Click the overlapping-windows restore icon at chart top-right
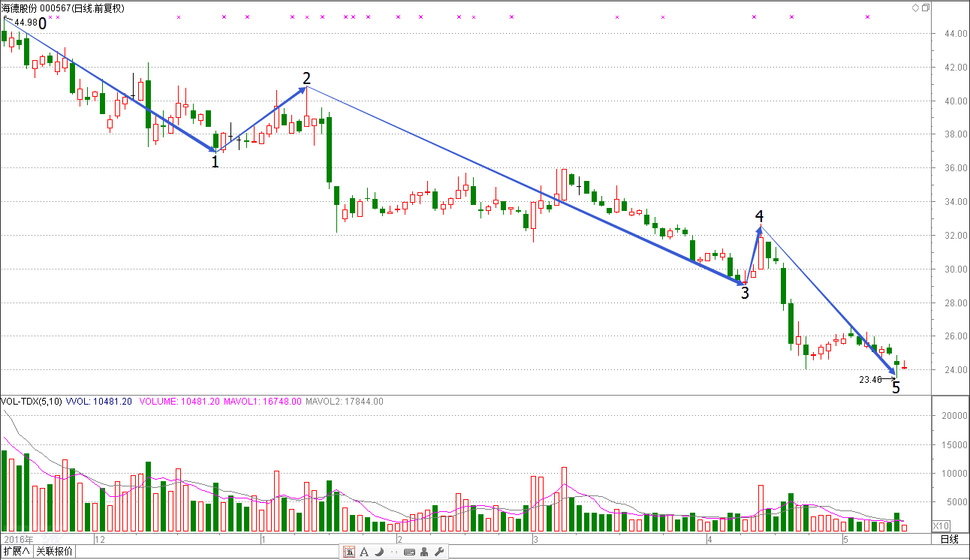970x560 pixels. [925, 8]
